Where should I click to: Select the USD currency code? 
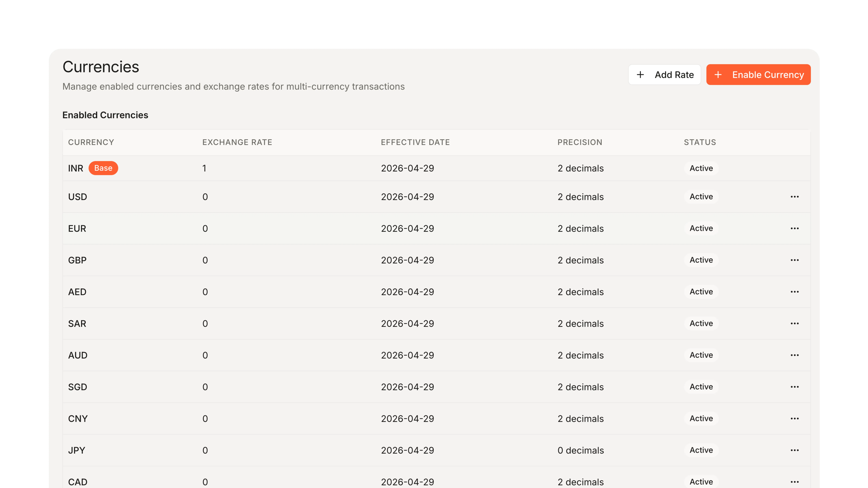(77, 197)
